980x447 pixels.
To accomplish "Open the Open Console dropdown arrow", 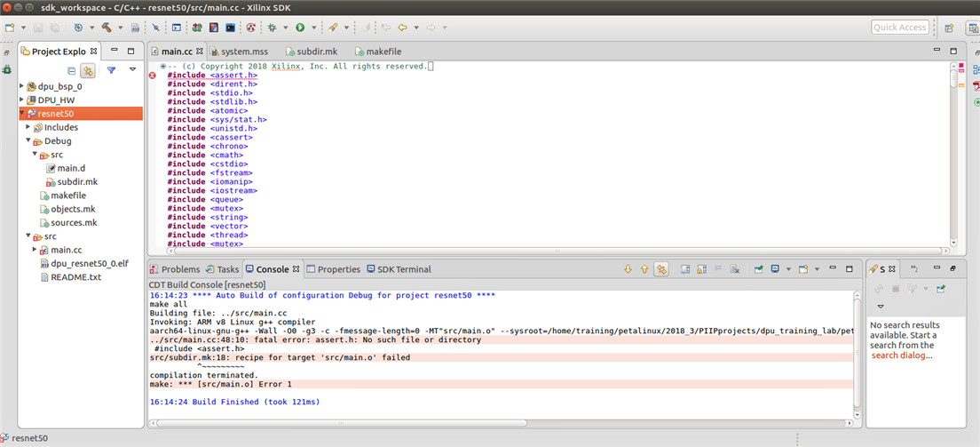I will click(817, 269).
